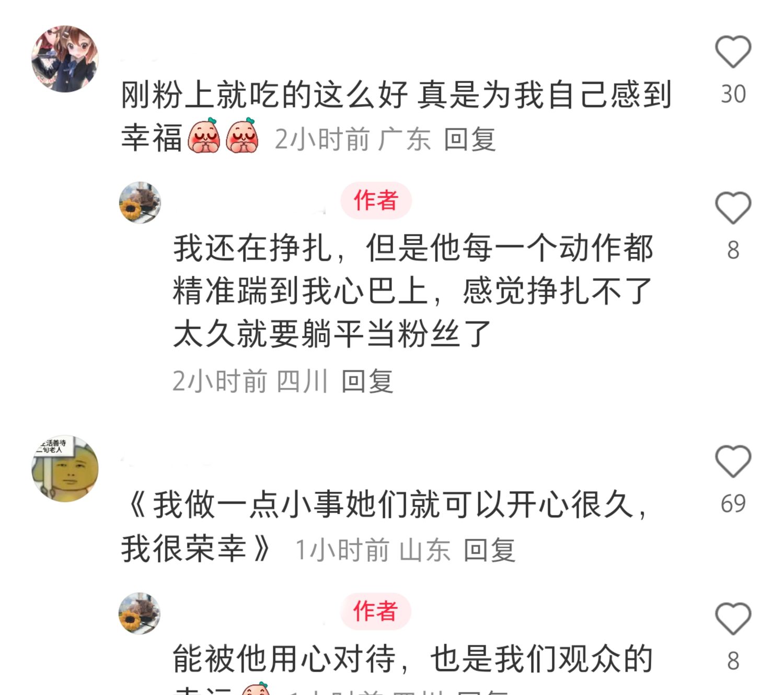Like author's reply about 挣扎
The width and height of the screenshot is (784, 695).
pos(733,208)
